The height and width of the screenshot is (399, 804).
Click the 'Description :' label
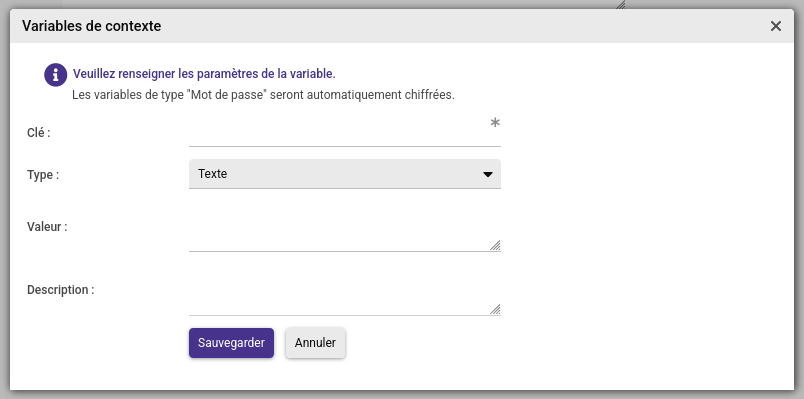[x=61, y=290]
